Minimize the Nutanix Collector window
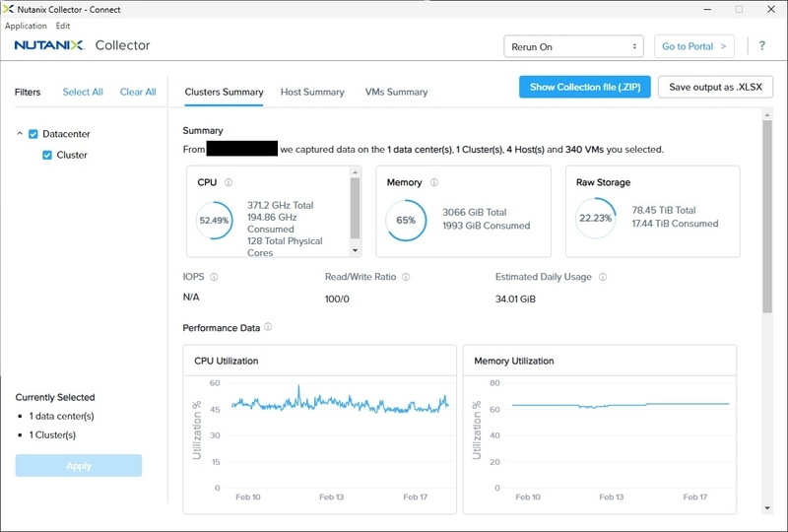The height and width of the screenshot is (532, 788). 707,9
